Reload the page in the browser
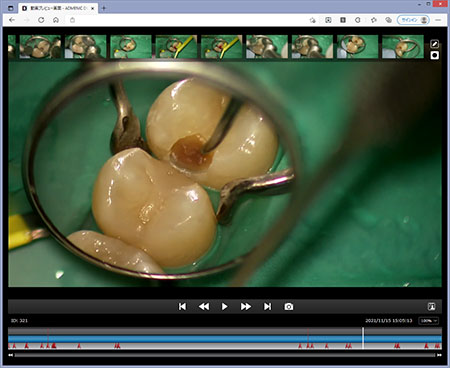Image resolution: width=450 pixels, height=368 pixels. click(x=41, y=20)
